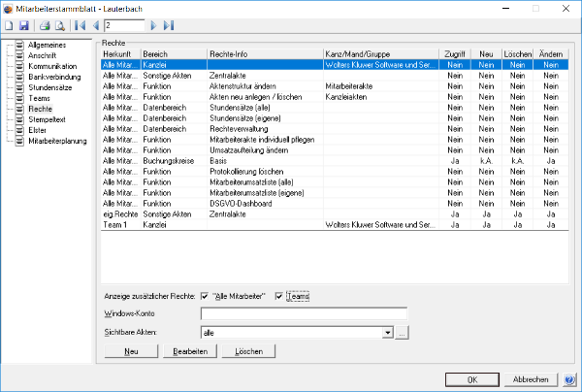Open Mitarbeiterplanung section in tree
Viewport: 582px width, 392px height.
[x=57, y=141]
